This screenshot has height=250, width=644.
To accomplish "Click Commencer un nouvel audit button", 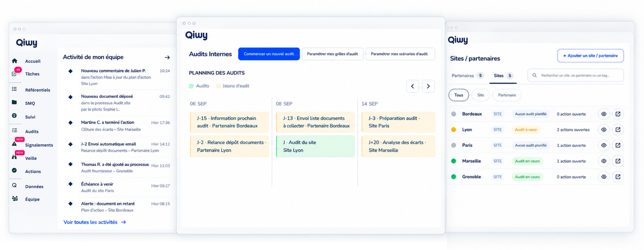I will point(269,54).
